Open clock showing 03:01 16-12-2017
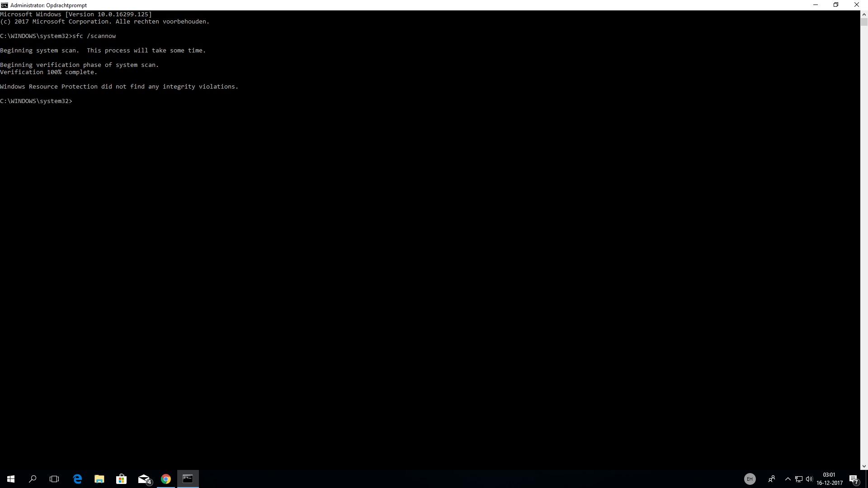868x488 pixels. [830, 479]
